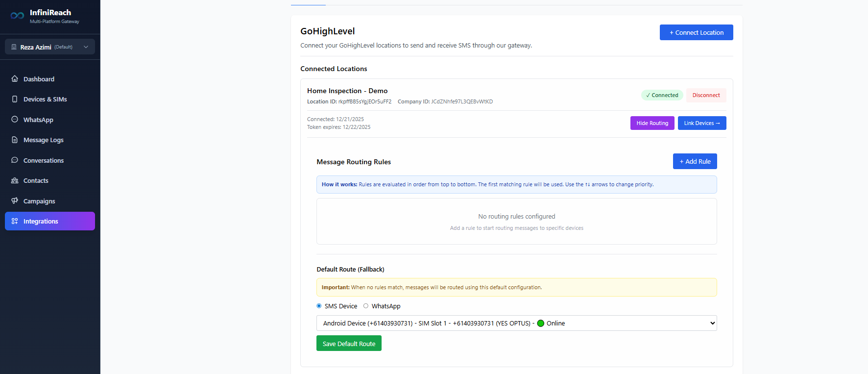This screenshot has width=868, height=374.
Task: Click the Dashboard home icon
Action: (15, 79)
